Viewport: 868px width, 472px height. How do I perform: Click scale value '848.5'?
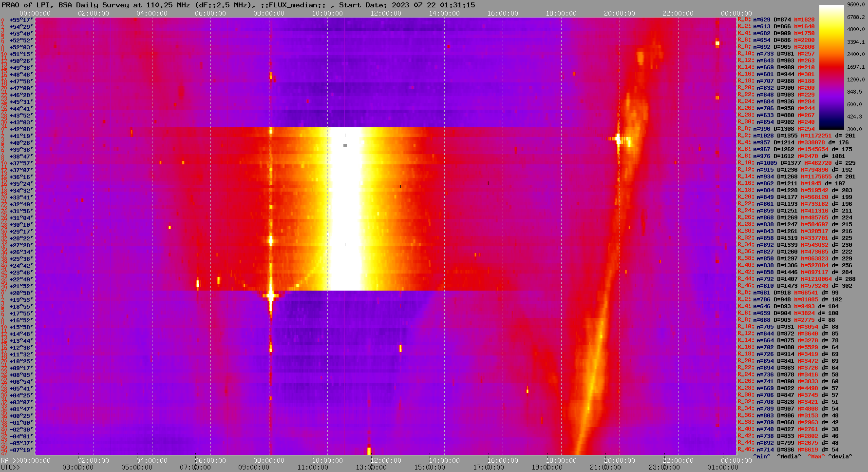point(854,92)
